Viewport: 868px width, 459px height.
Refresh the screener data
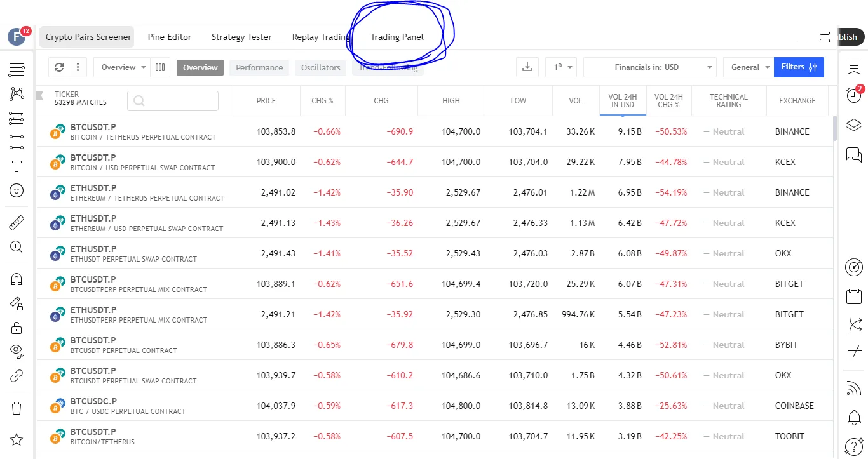(59, 67)
